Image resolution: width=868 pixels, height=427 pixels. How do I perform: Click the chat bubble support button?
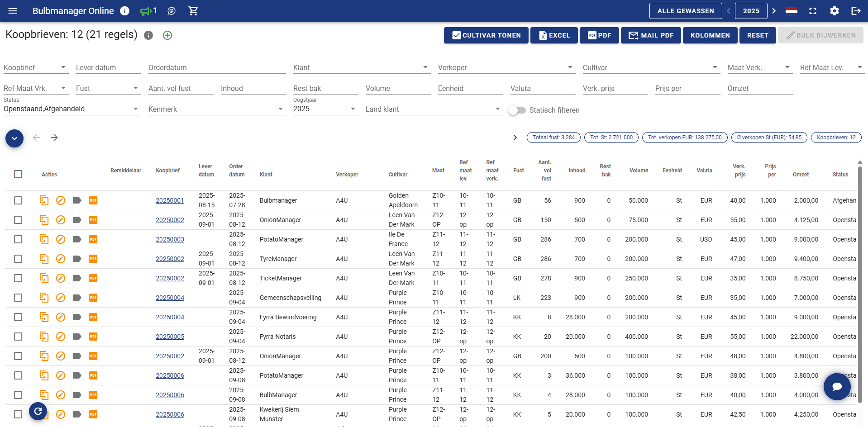tap(837, 386)
